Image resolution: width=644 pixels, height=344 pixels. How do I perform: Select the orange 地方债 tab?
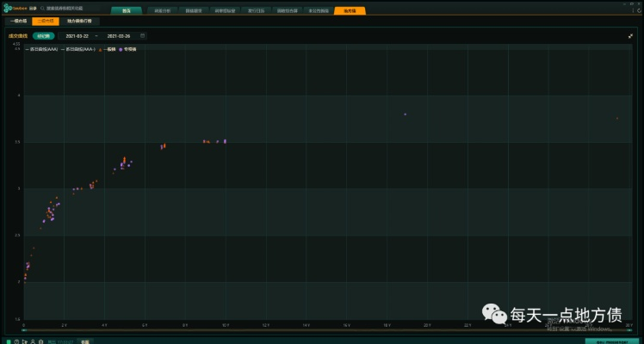pyautogui.click(x=349, y=11)
